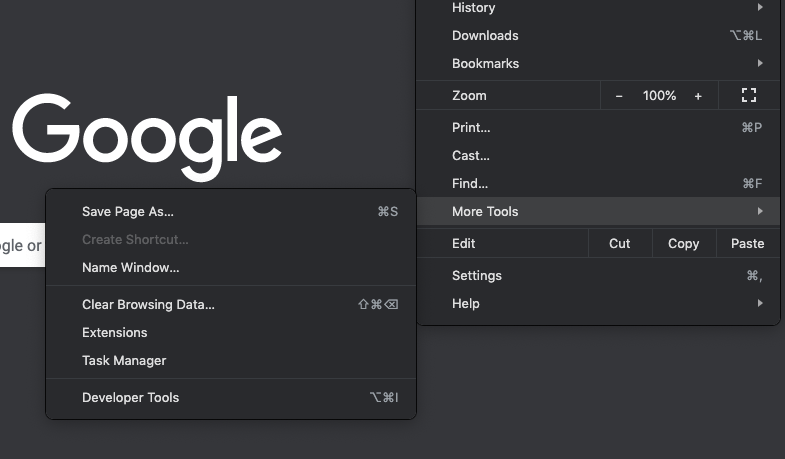Click the Google logo on the page
Viewport: 785px width, 459px height.
pyautogui.click(x=147, y=137)
